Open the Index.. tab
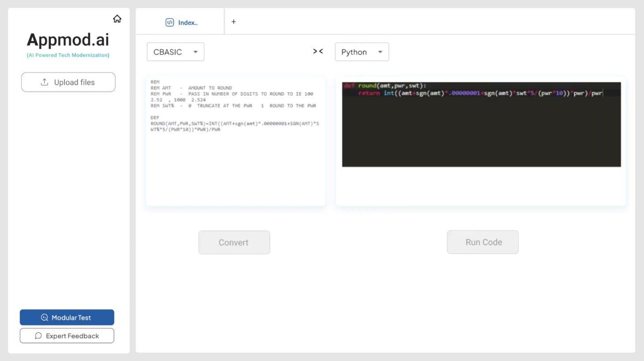 [x=181, y=23]
